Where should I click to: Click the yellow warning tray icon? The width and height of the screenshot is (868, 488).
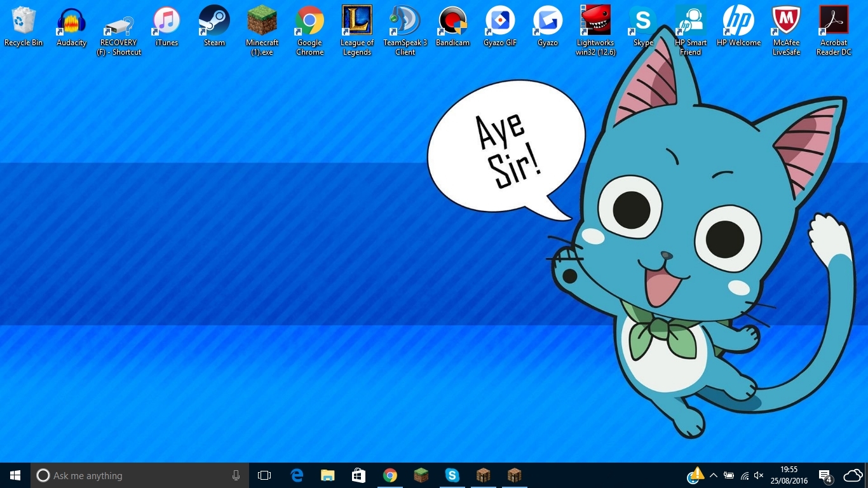coord(696,475)
